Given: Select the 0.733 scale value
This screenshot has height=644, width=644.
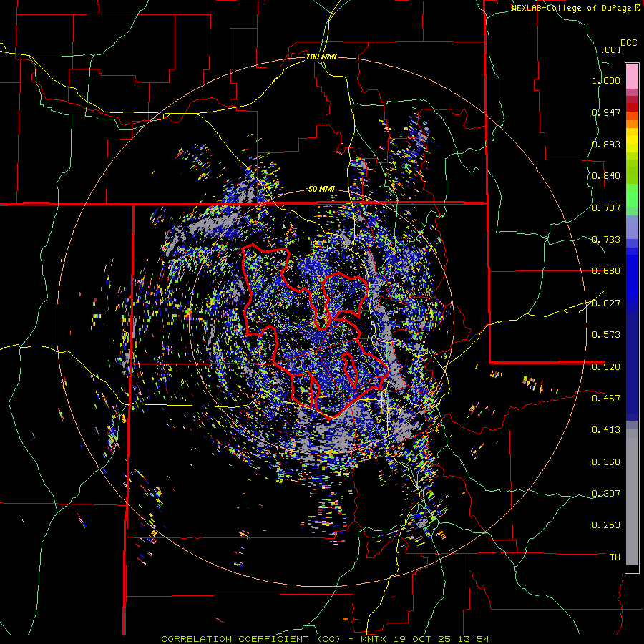Looking at the screenshot, I should click(x=606, y=240).
